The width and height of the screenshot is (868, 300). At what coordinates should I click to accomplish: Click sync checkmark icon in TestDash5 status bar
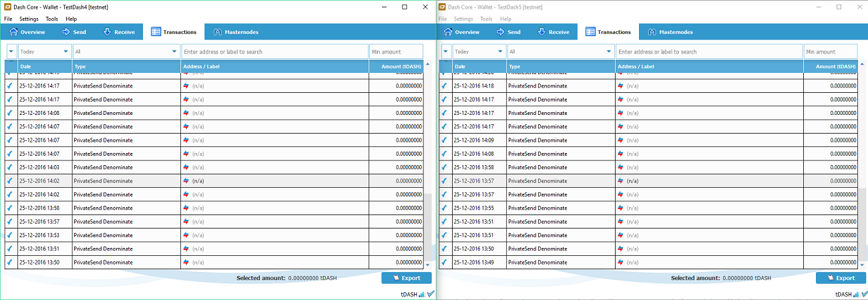tap(865, 294)
